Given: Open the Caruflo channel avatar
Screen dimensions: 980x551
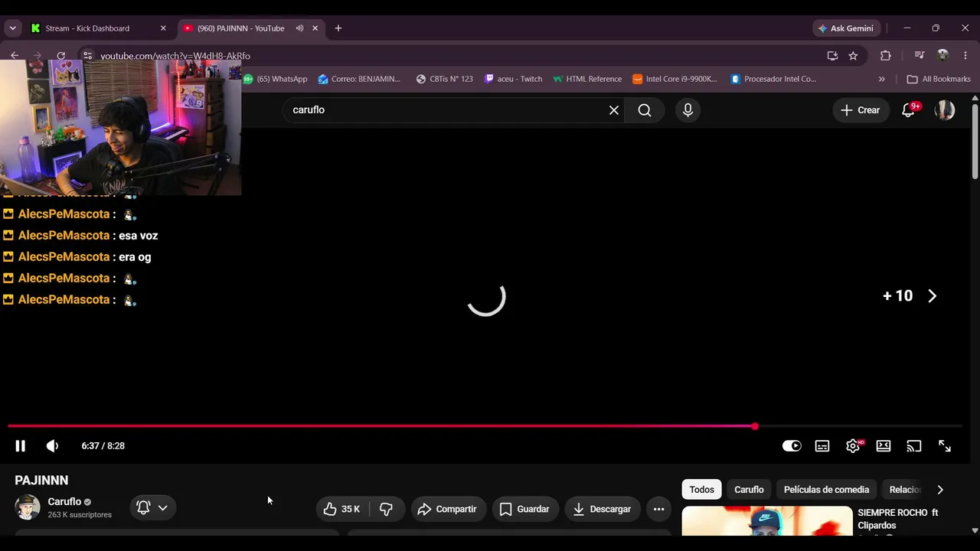Looking at the screenshot, I should pyautogui.click(x=28, y=507).
